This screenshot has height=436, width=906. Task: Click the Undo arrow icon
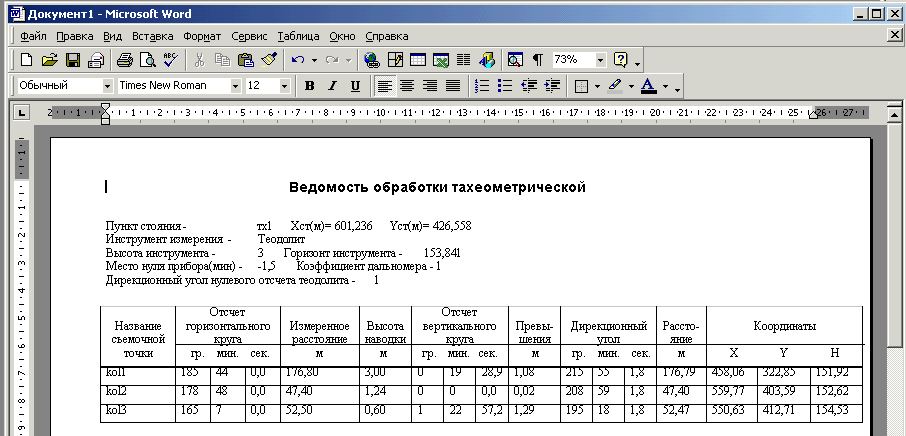tap(298, 60)
